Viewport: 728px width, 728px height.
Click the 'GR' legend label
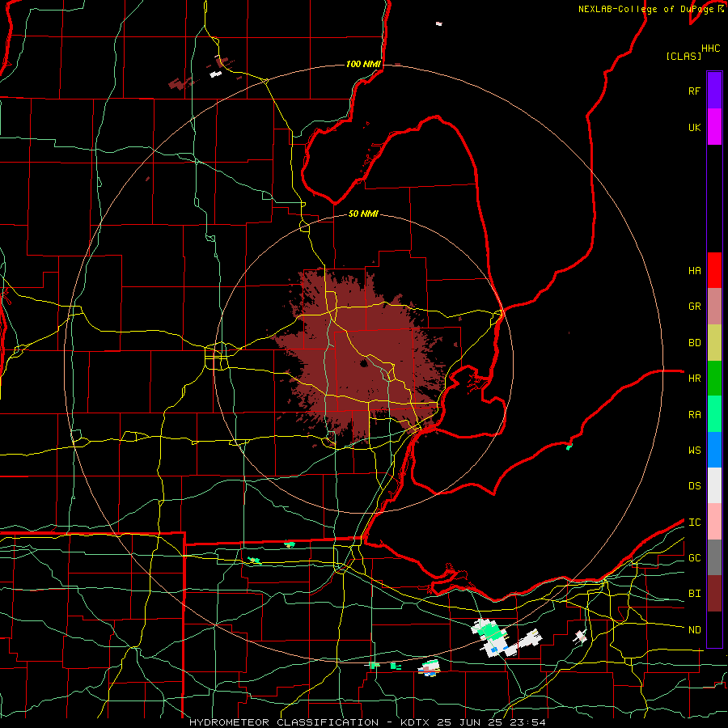click(x=694, y=307)
